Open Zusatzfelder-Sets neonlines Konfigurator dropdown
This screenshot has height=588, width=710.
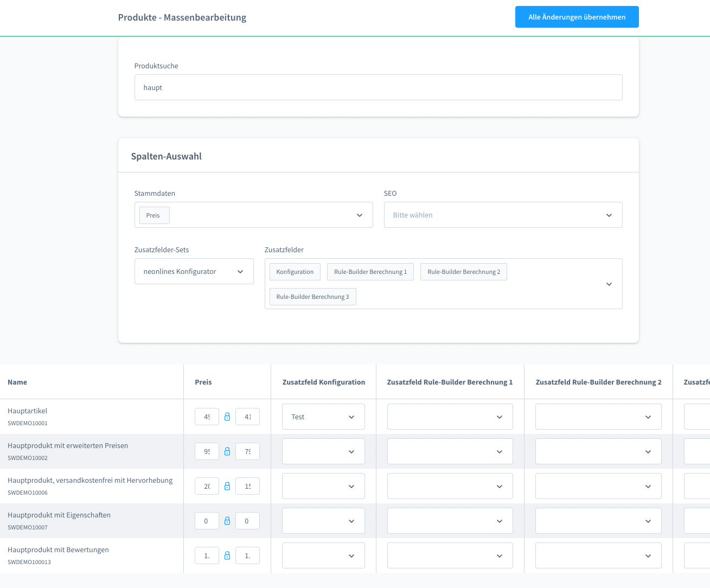[x=194, y=272]
